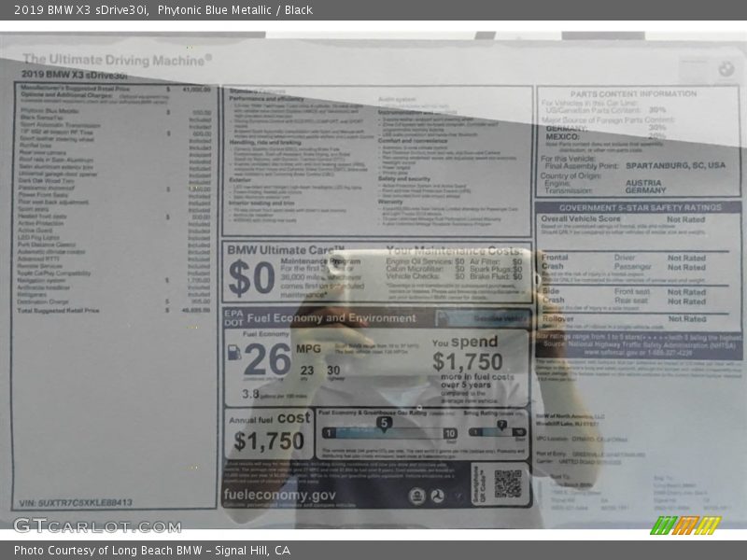Click 'Not Rated' in the Rollover row
Viewport: 747px width, 560px height.
tap(687, 319)
